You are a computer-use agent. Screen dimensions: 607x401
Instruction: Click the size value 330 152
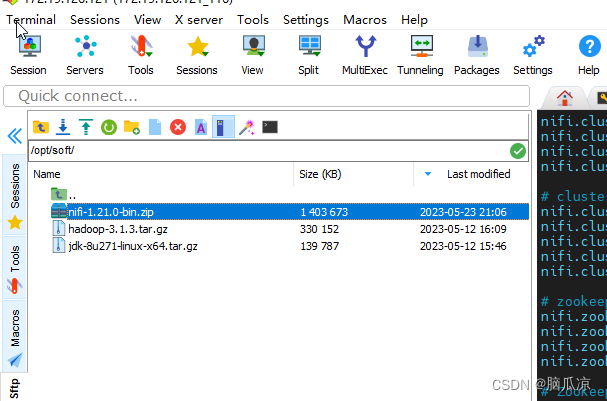point(319,229)
